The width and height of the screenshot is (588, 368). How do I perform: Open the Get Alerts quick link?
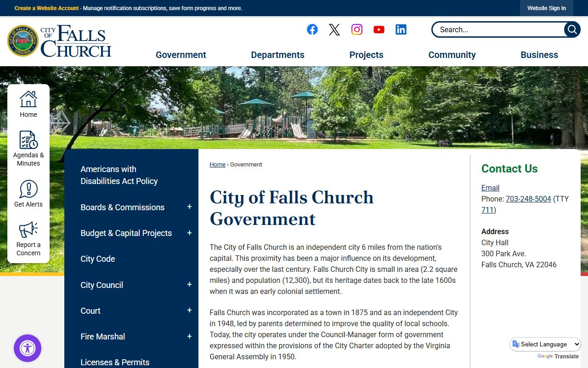(28, 194)
